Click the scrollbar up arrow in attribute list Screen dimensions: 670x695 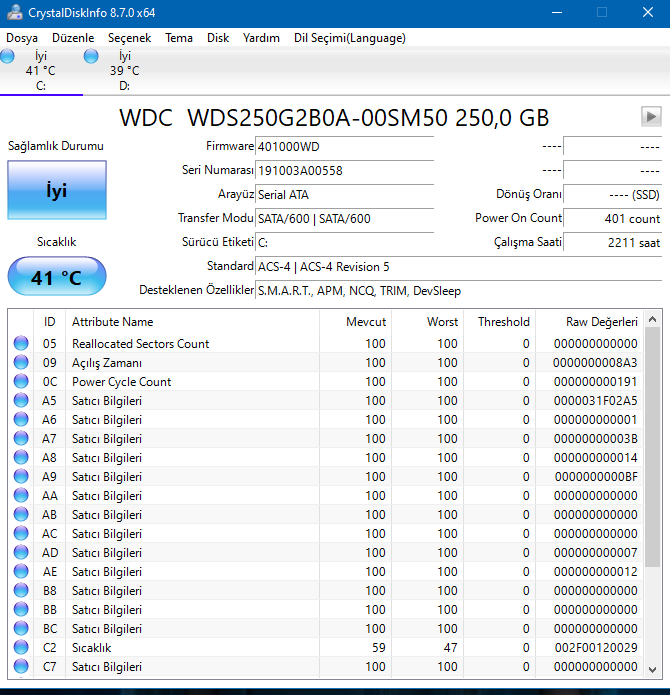click(652, 319)
